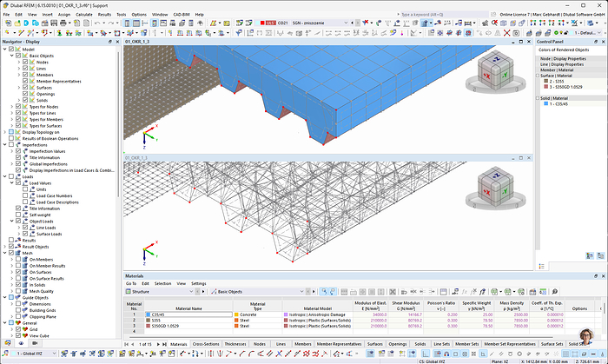The height and width of the screenshot is (364, 608).
Task: Click the search icon in Materials toolbar
Action: 555,292
